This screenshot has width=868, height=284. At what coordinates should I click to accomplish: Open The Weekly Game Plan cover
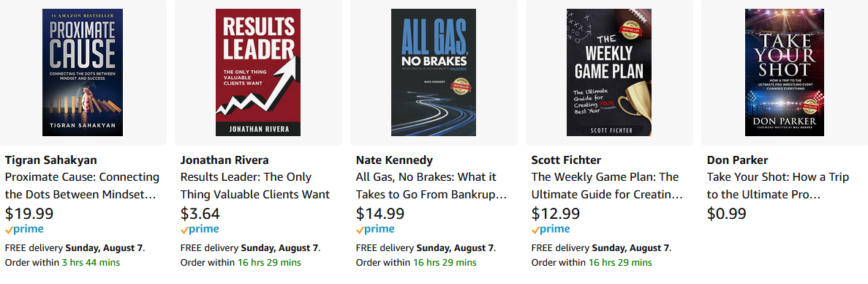[x=609, y=72]
